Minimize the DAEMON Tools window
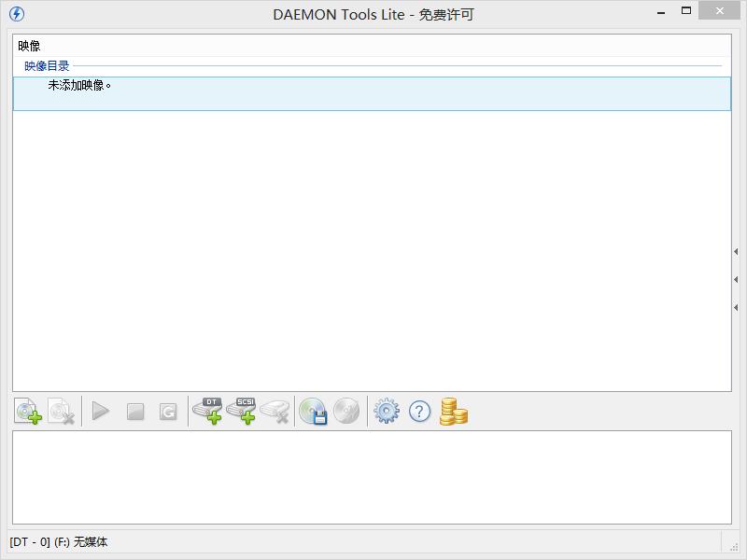747x560 pixels. [x=661, y=13]
